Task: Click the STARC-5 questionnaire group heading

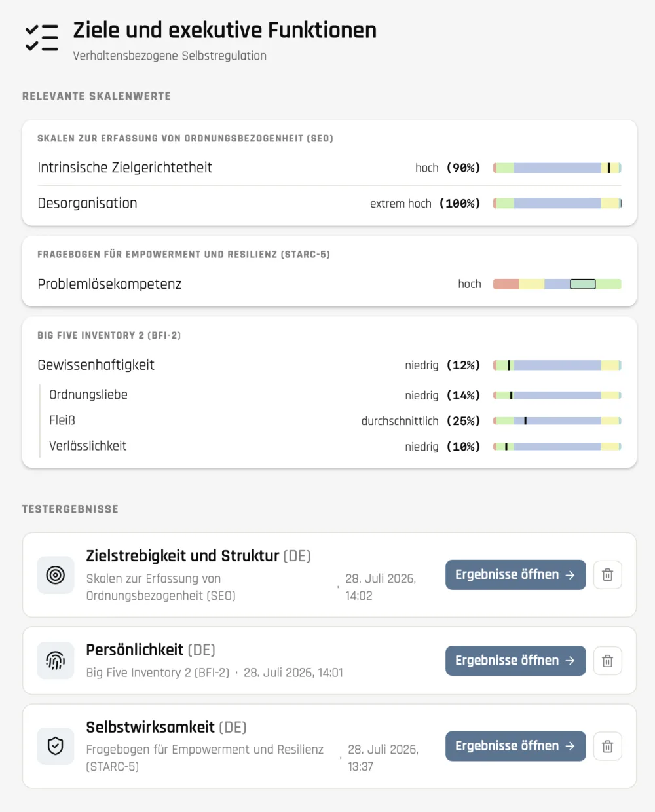Action: point(183,255)
